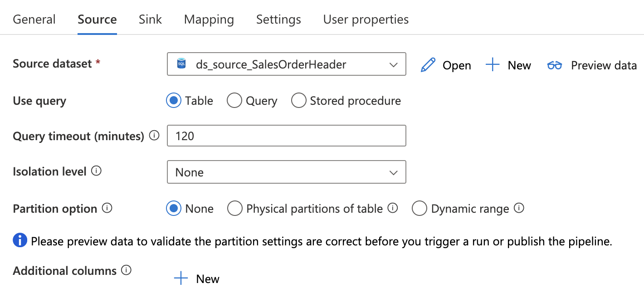Select Physical partitions of table option
Image resolution: width=644 pixels, height=293 pixels.
coord(235,209)
